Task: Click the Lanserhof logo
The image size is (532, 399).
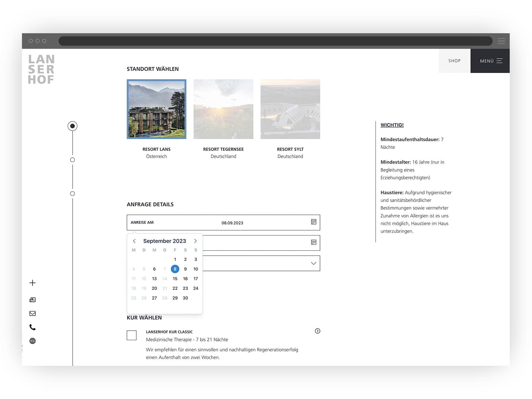Action: (41, 69)
